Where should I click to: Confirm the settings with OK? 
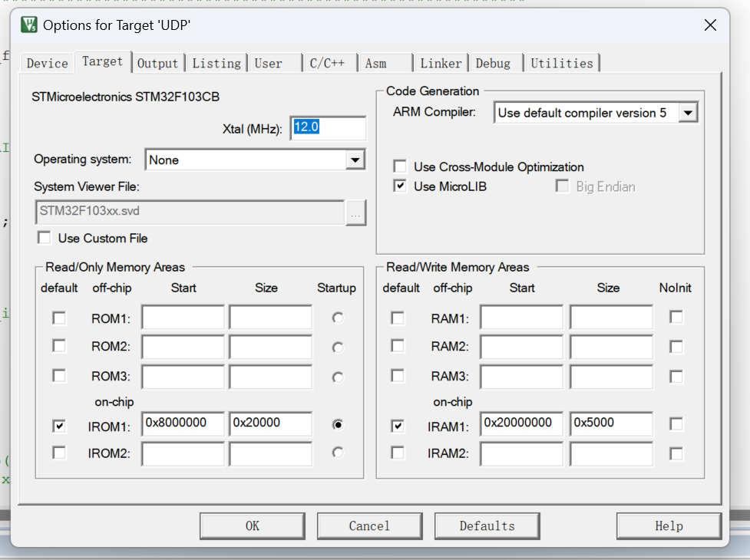[x=252, y=526]
